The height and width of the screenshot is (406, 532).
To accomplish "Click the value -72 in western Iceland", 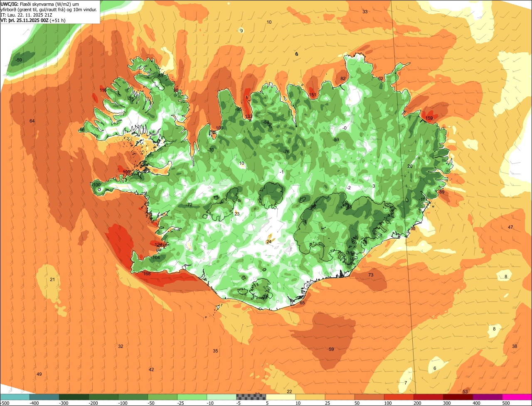I will (x=190, y=205).
